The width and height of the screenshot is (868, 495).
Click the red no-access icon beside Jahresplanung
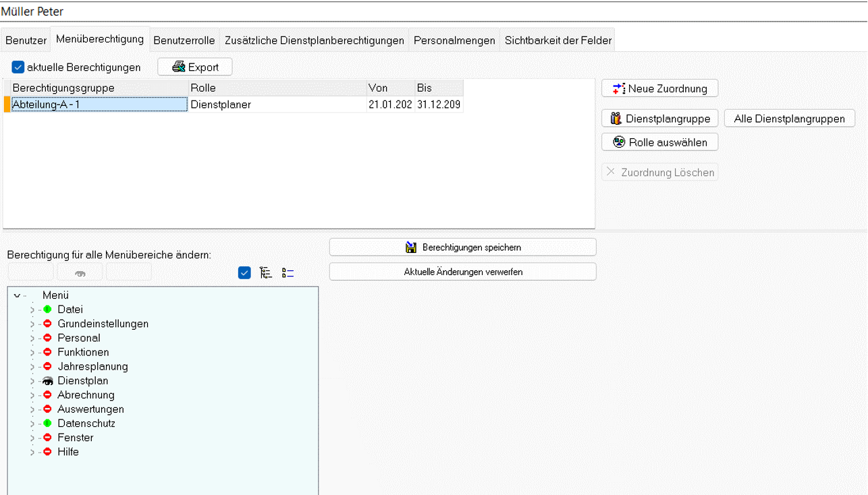(47, 366)
